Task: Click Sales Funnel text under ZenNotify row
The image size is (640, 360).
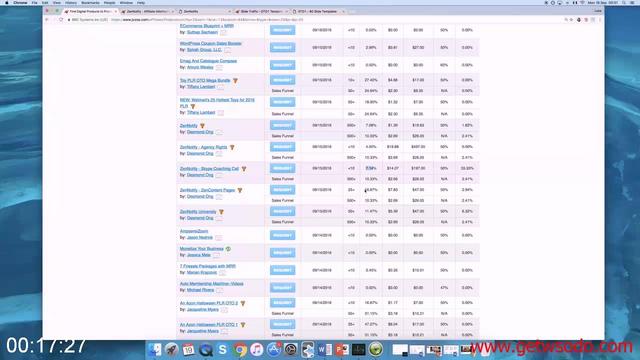Action: tap(282, 136)
